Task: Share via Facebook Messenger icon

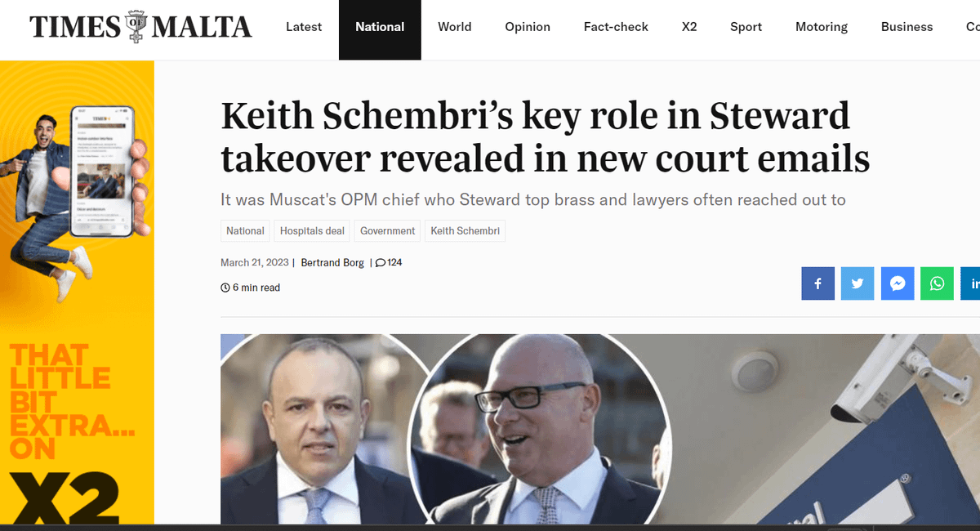Action: tap(898, 283)
